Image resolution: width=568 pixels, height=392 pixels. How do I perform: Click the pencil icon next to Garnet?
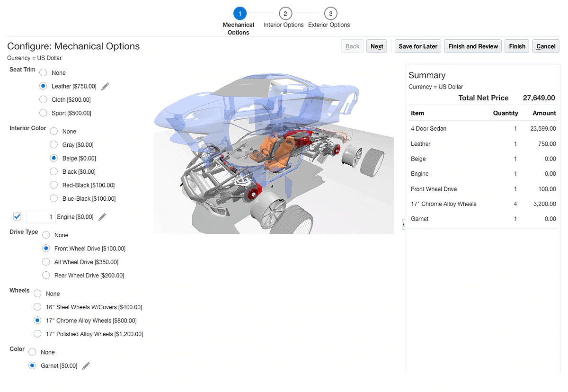point(86,366)
